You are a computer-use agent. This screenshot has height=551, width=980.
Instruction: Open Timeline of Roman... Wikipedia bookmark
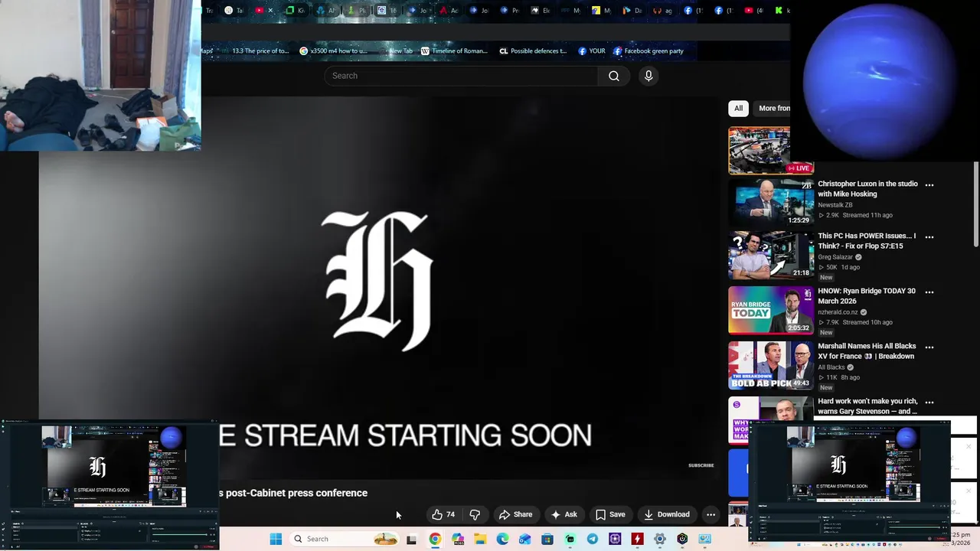(454, 51)
